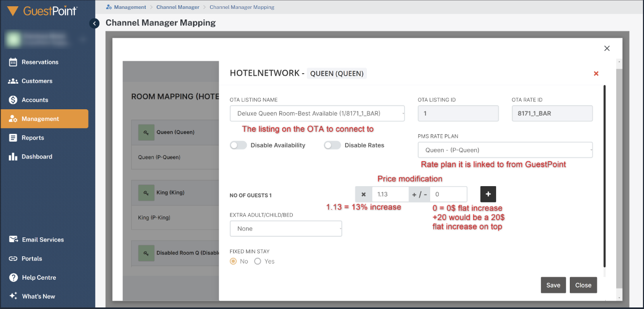644x309 pixels.
Task: Close the outer modal with the black X
Action: coord(607,48)
